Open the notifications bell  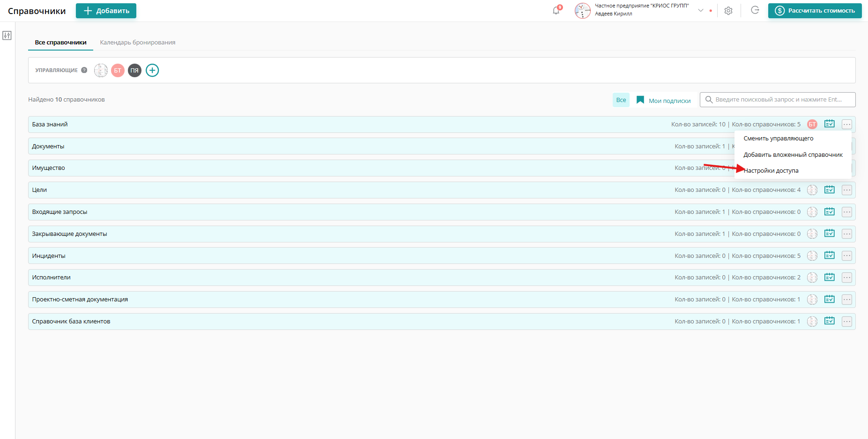coord(556,10)
